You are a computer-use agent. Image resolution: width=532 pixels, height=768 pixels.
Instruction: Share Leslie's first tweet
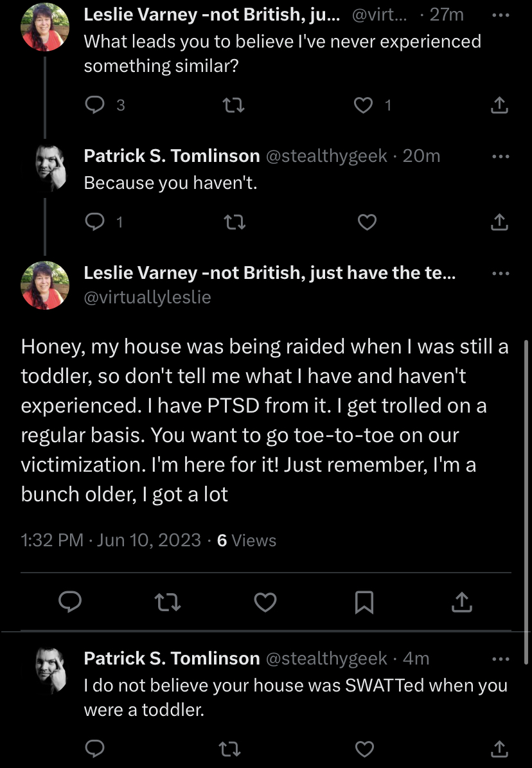499,105
